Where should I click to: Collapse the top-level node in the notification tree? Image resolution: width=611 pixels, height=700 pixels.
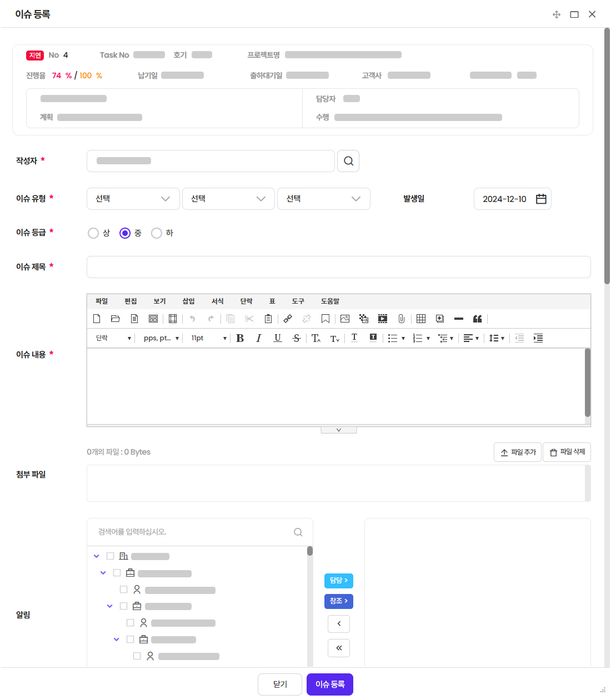(97, 556)
